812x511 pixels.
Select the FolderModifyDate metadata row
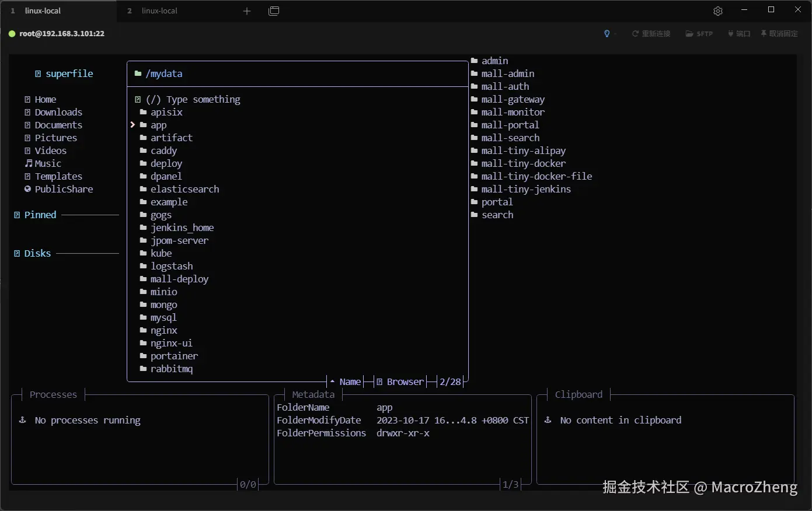(x=403, y=421)
